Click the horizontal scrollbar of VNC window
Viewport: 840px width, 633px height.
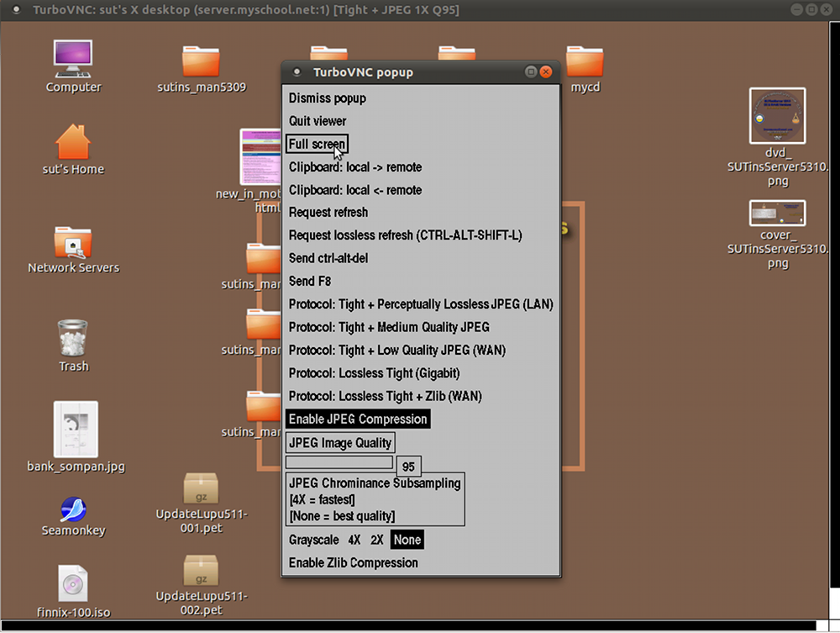(408, 625)
